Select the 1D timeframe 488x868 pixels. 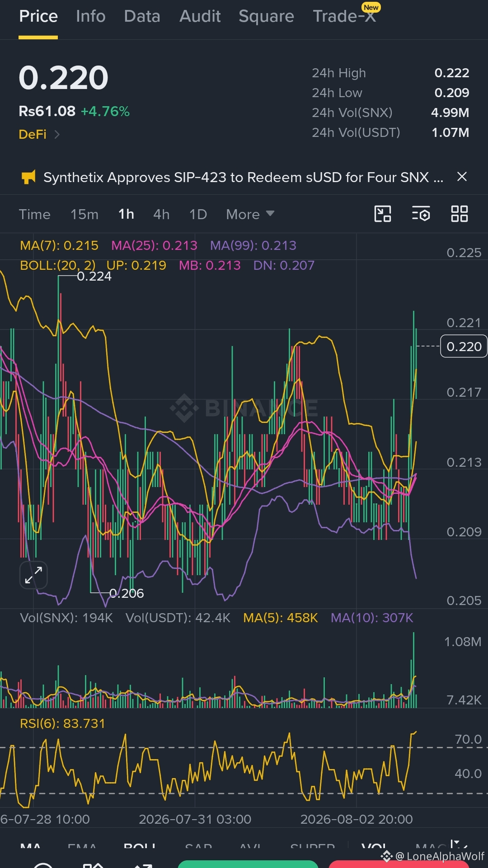pyautogui.click(x=198, y=214)
